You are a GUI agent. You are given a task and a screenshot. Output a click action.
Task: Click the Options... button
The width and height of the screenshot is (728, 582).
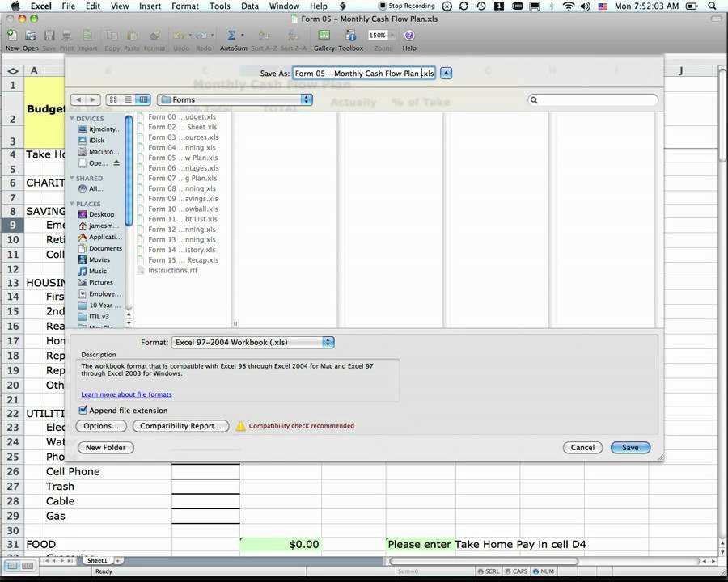pyautogui.click(x=101, y=426)
